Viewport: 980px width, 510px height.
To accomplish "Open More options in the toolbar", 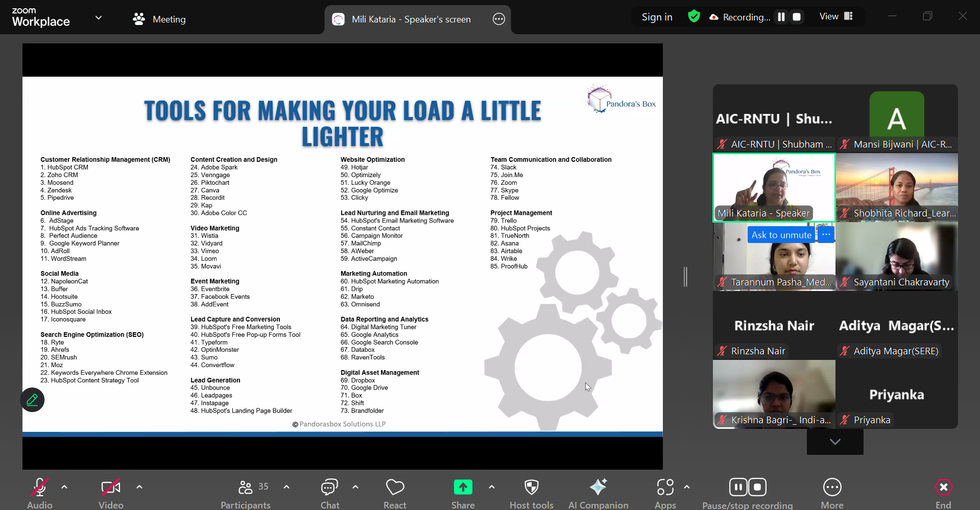I will (x=832, y=489).
